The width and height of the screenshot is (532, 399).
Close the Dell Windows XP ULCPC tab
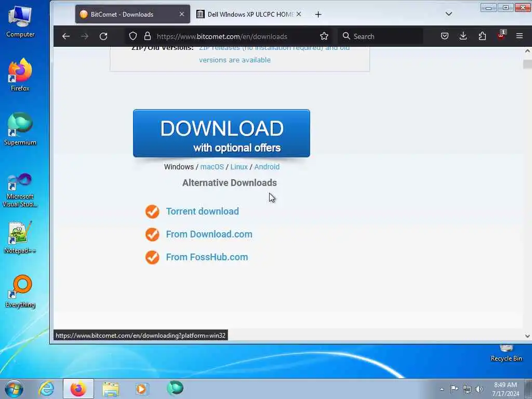click(x=299, y=14)
